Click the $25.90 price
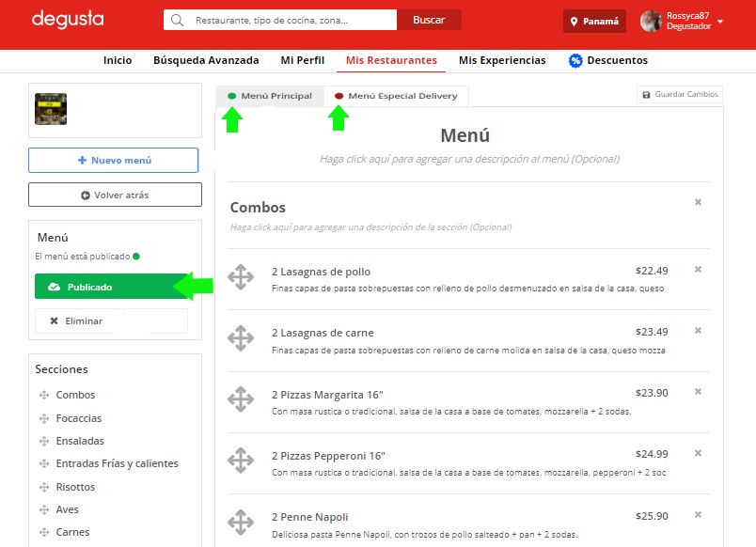Image resolution: width=756 pixels, height=547 pixels. click(x=652, y=516)
